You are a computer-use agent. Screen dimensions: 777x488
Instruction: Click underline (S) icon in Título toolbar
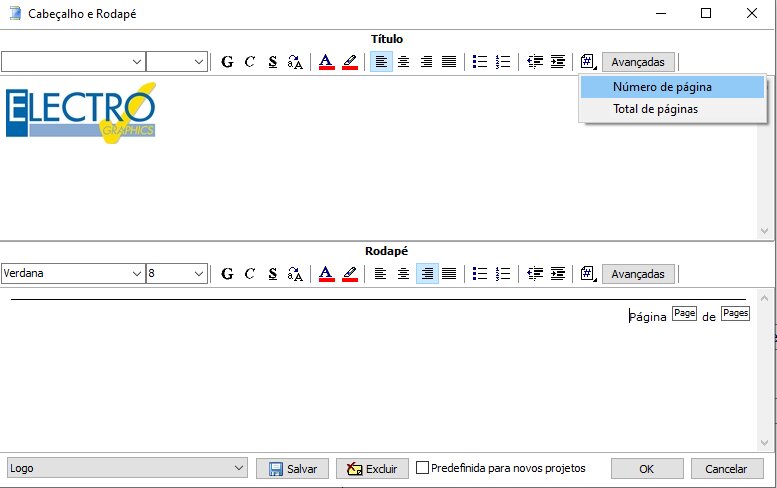(x=272, y=62)
